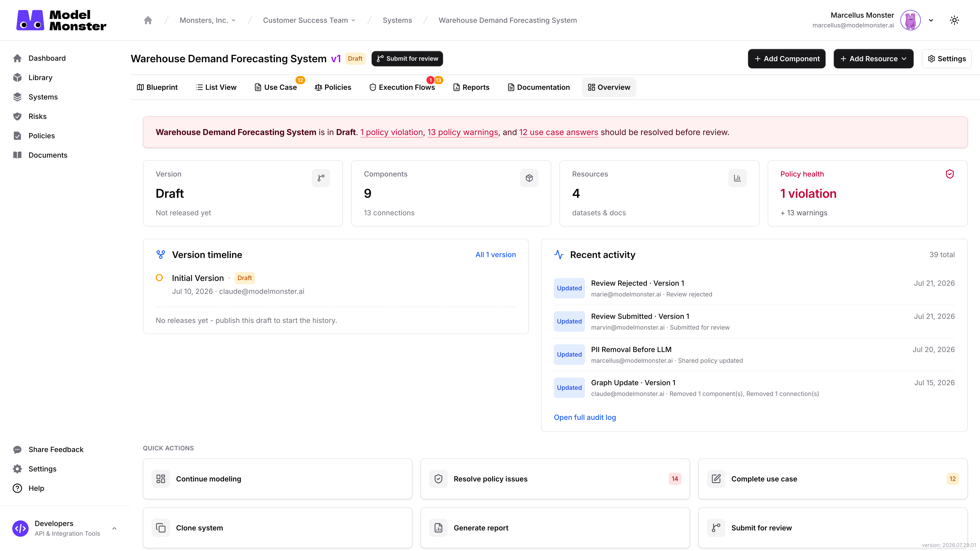Click Complete use case edit icon
980x551 pixels.
click(x=716, y=479)
